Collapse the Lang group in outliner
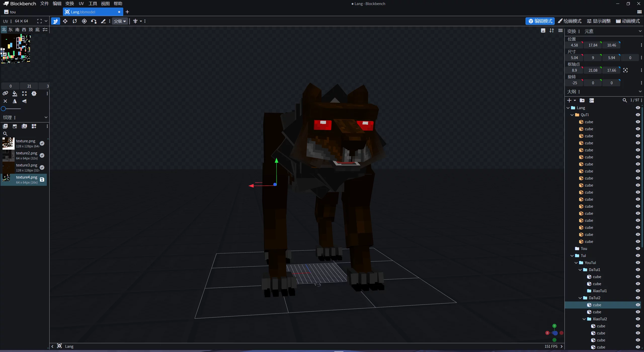Screen dimensions: 644x352 point(568,108)
